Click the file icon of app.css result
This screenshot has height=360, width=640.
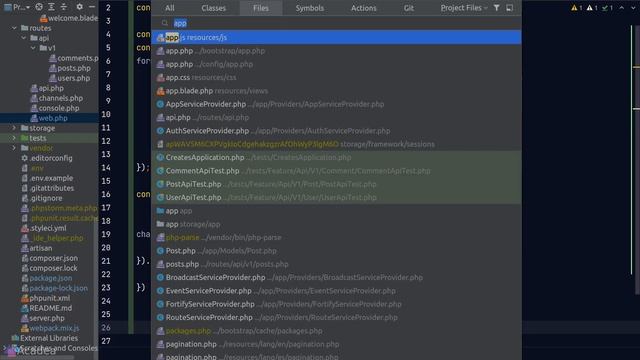pyautogui.click(x=160, y=77)
